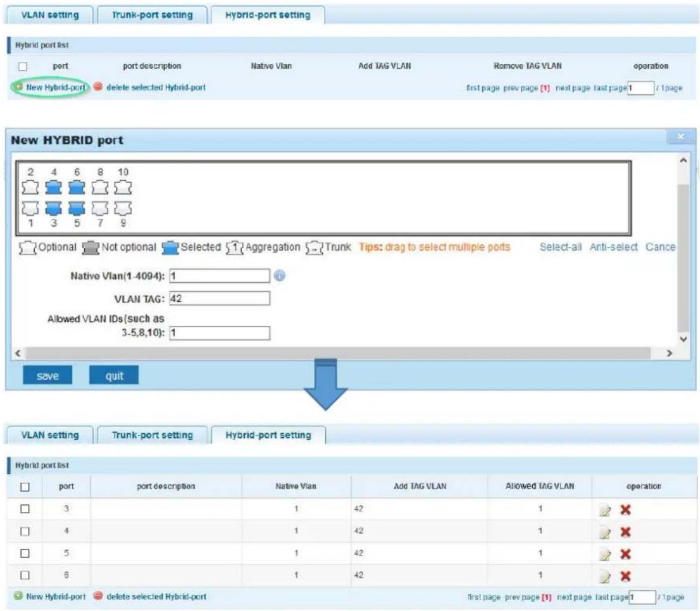Edit hybrid port 4 entry
The width and height of the screenshot is (700, 611).
[x=605, y=532]
